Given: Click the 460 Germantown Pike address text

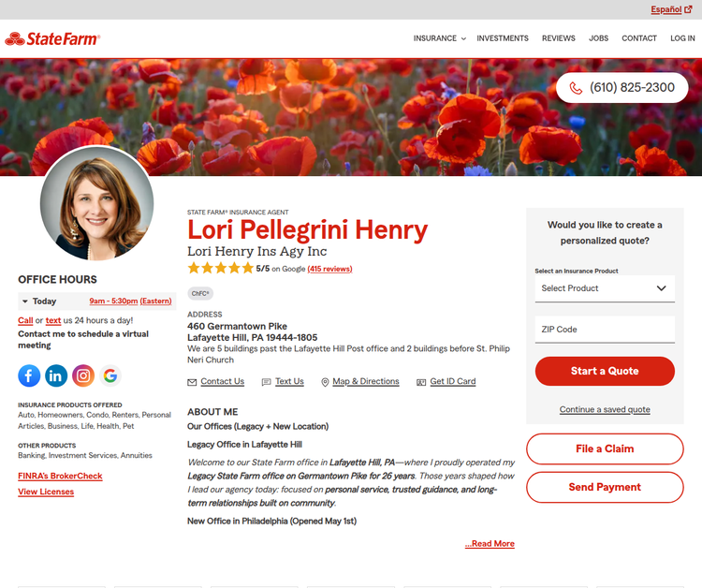Looking at the screenshot, I should pyautogui.click(x=238, y=327).
